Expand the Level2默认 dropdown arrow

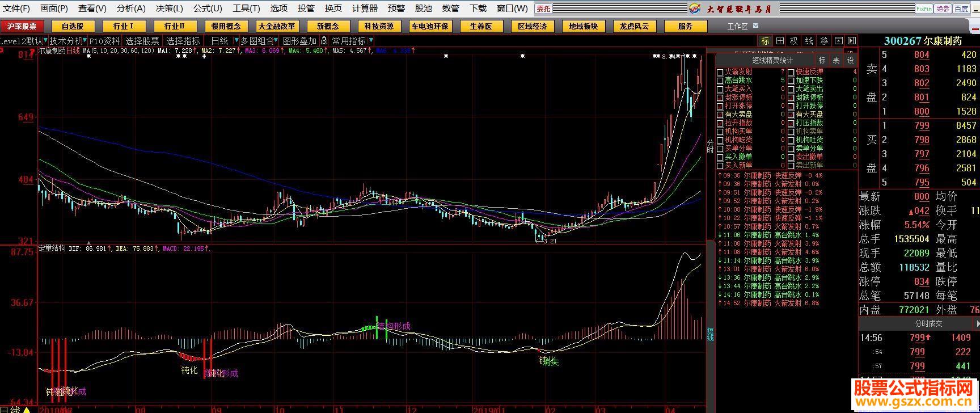[45, 41]
